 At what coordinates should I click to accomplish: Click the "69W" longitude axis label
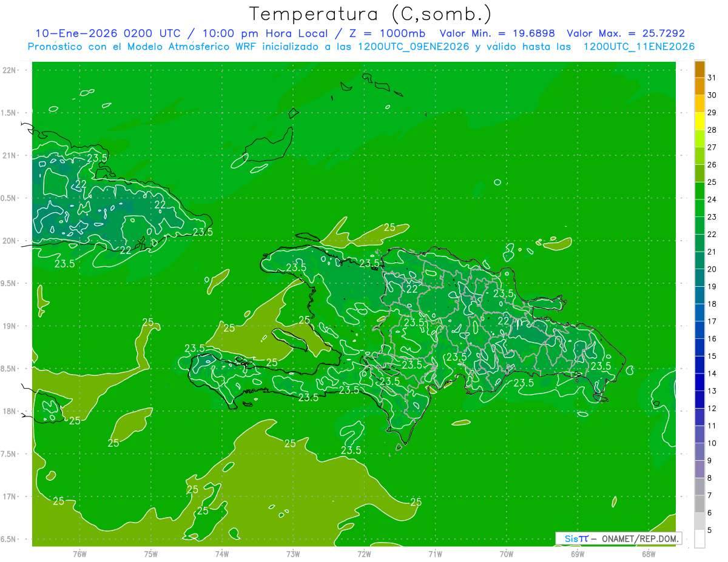[x=578, y=554]
